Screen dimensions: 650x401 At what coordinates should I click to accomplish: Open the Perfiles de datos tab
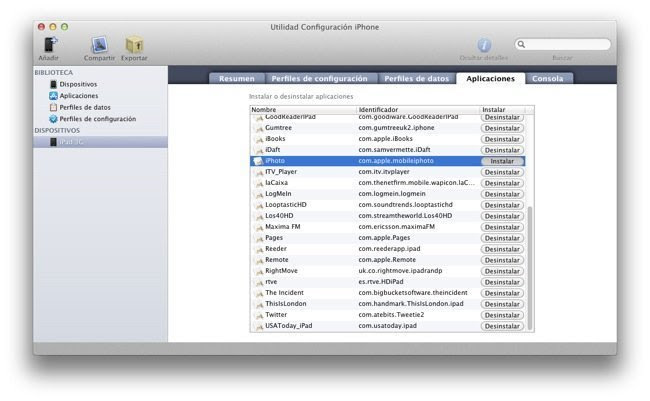point(417,78)
